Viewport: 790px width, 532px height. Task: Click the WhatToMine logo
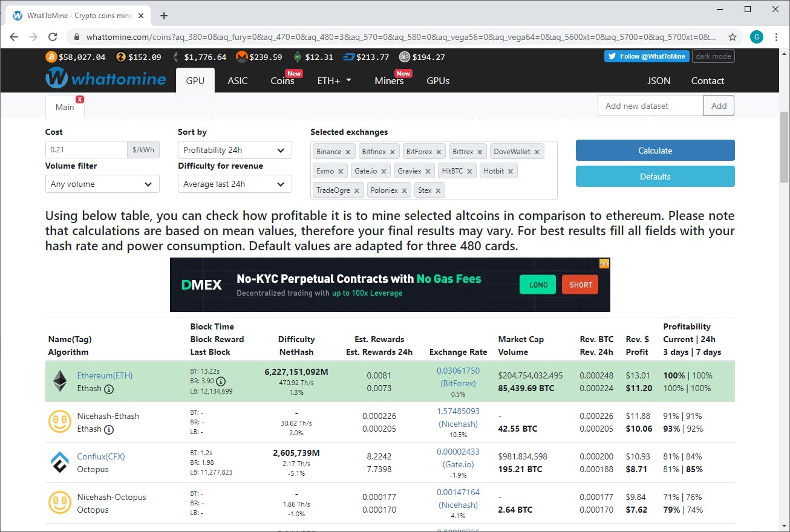[x=106, y=79]
